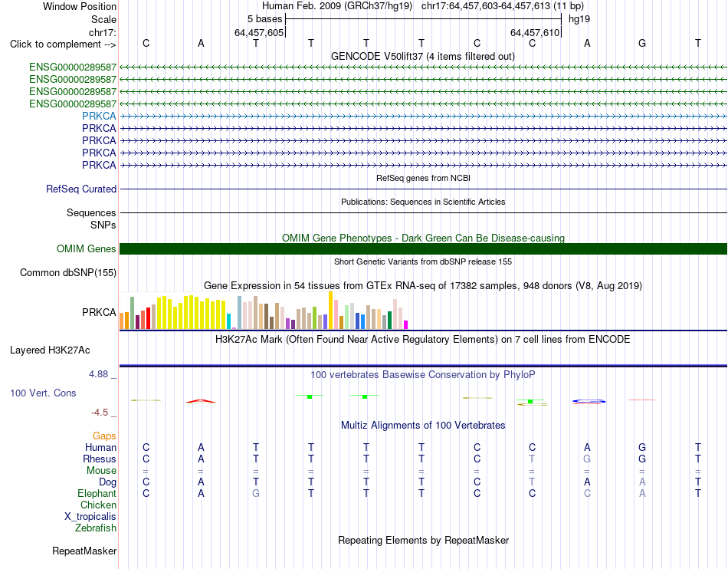Click the PRKCA label beside the GTEx bar chart
Image resolution: width=728 pixels, height=569 pixels.
tap(99, 312)
